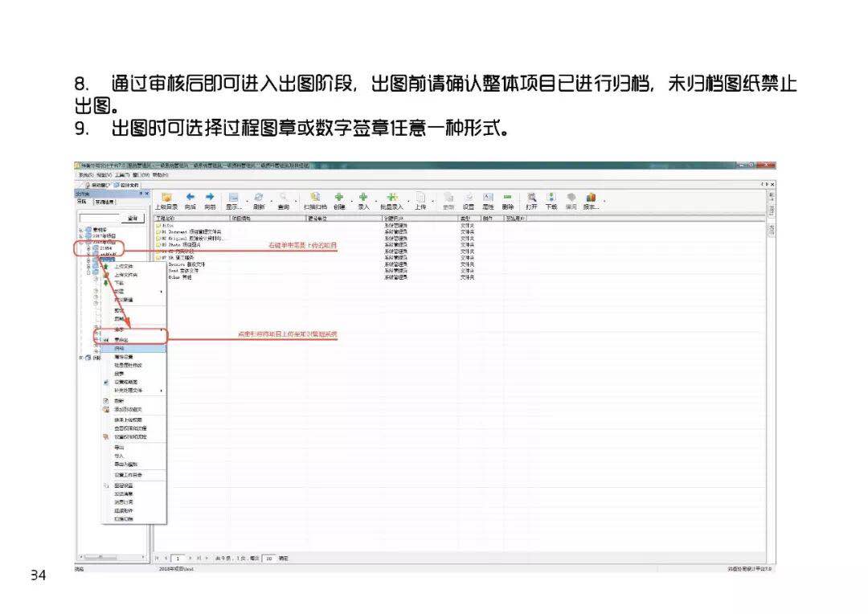Click the green plus 创建 icon
This screenshot has height=614, width=868.
339,197
